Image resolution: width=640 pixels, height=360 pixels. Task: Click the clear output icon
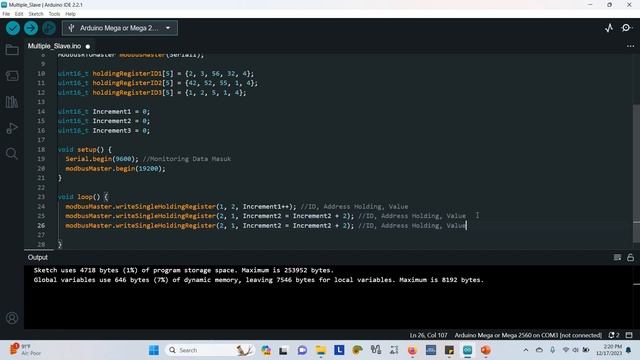617,257
